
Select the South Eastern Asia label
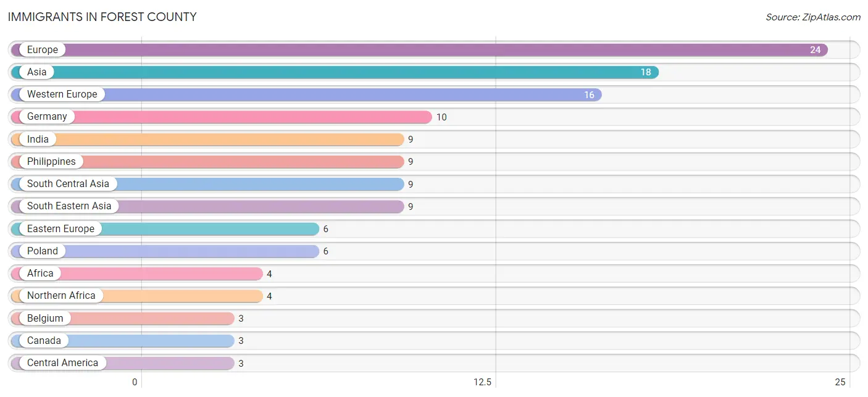[69, 206]
